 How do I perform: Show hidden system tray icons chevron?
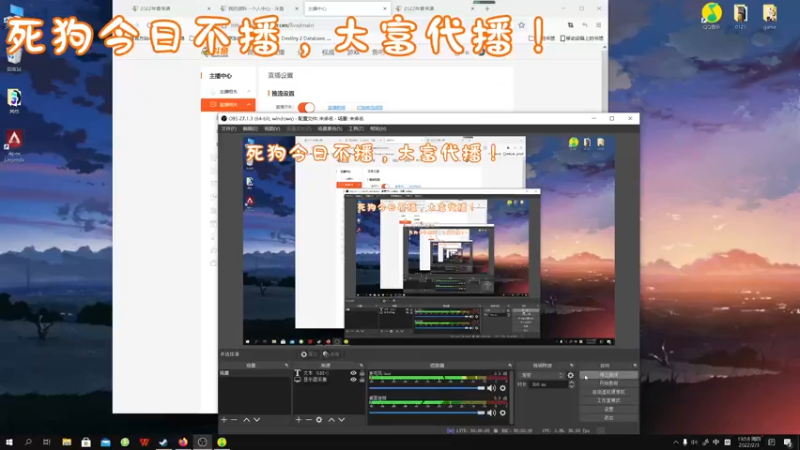[676, 442]
